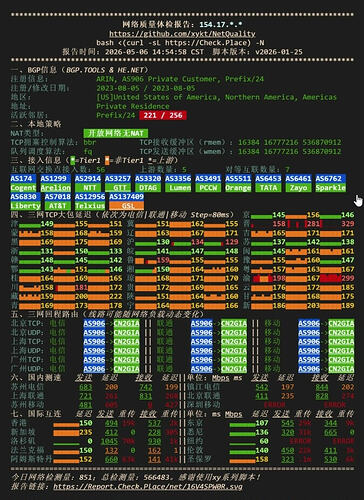Image resolution: width=364 pixels, height=500 pixels.
Task: Click the AS6453 TATA badge
Action: pyautogui.click(x=268, y=183)
